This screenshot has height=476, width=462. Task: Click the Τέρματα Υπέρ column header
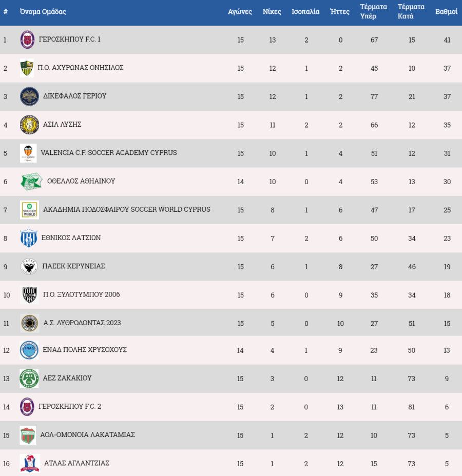pos(374,11)
